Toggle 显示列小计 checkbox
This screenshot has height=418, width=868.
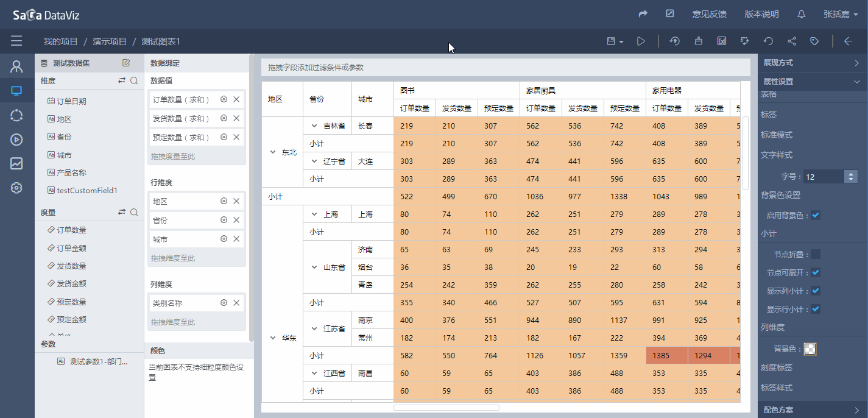click(x=816, y=291)
